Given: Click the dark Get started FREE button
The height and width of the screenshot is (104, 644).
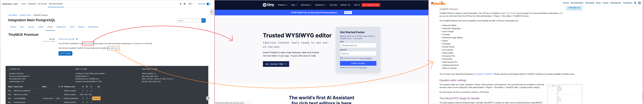Looking at the screenshot, I should (276, 64).
